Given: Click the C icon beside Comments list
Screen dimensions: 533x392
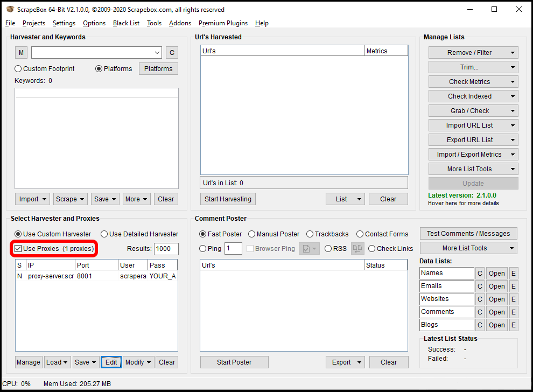Looking at the screenshot, I should [480, 312].
